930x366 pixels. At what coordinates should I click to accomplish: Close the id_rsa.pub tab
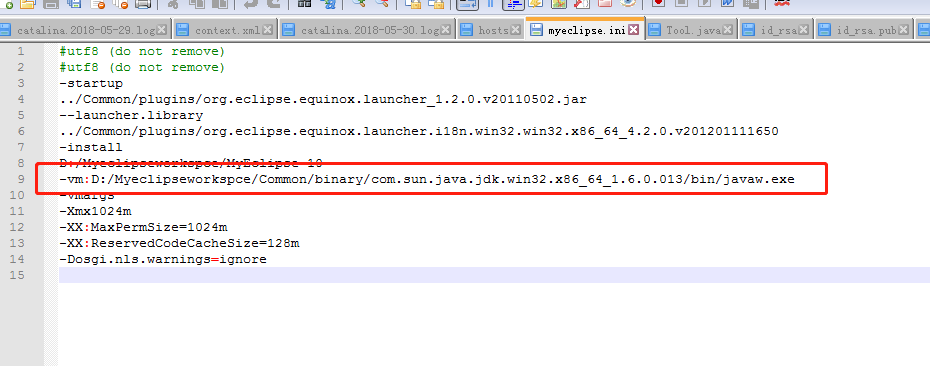(903, 30)
